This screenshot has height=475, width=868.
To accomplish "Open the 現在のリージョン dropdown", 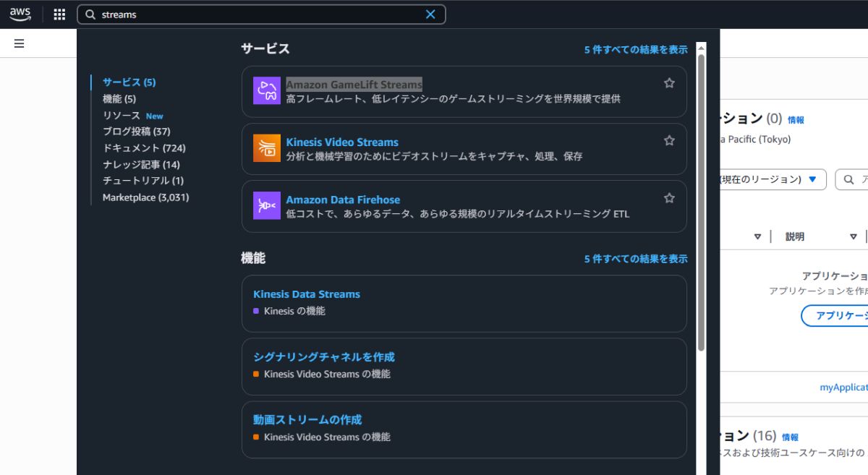I will (x=771, y=179).
